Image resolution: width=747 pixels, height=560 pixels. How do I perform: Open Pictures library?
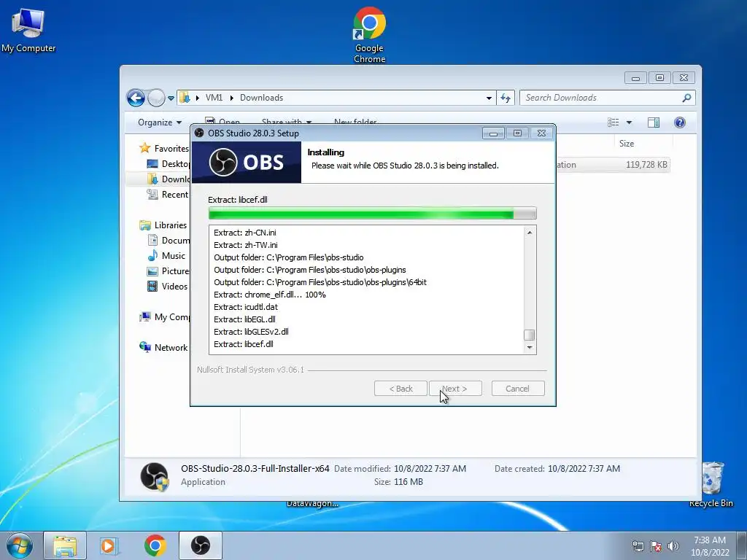pos(169,271)
